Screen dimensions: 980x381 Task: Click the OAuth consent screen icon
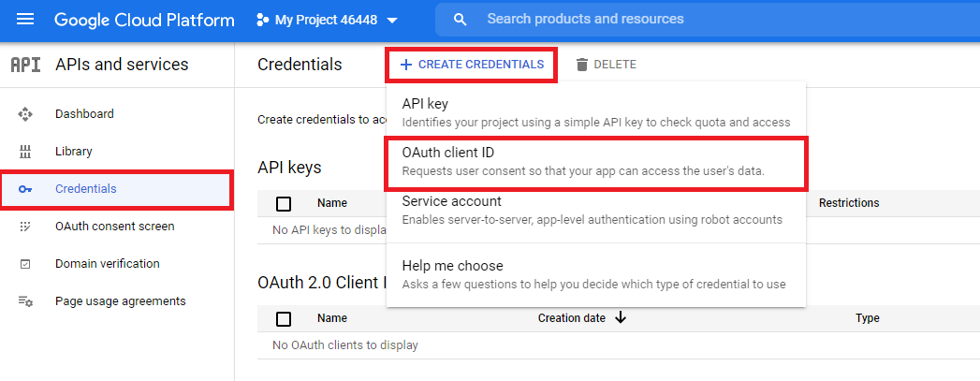coord(25,227)
